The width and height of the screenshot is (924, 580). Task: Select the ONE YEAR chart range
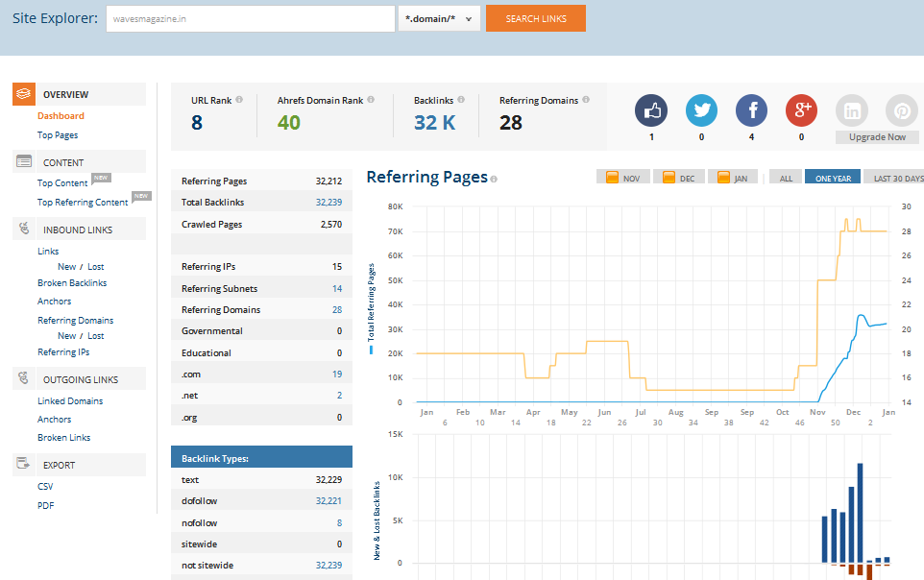pyautogui.click(x=833, y=178)
